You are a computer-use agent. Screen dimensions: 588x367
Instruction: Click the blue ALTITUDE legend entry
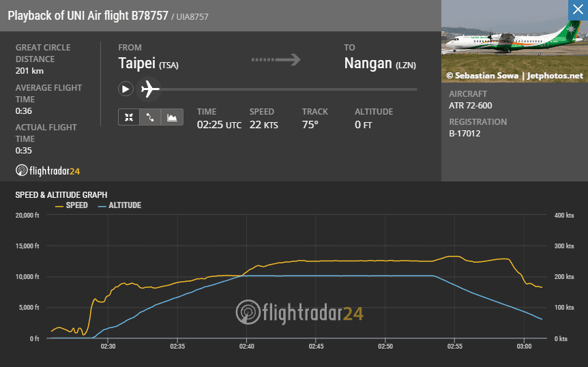[120, 205]
